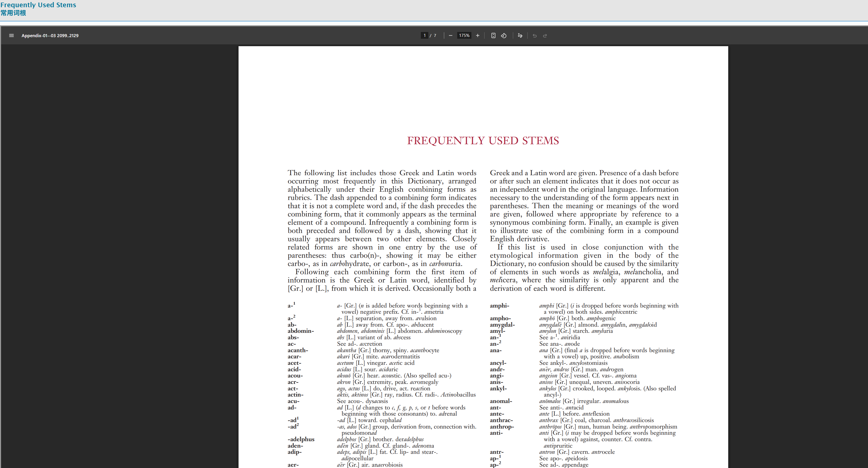Image resolution: width=868 pixels, height=468 pixels.
Task: Click the bold stem entry amygdal-
Action: point(502,325)
